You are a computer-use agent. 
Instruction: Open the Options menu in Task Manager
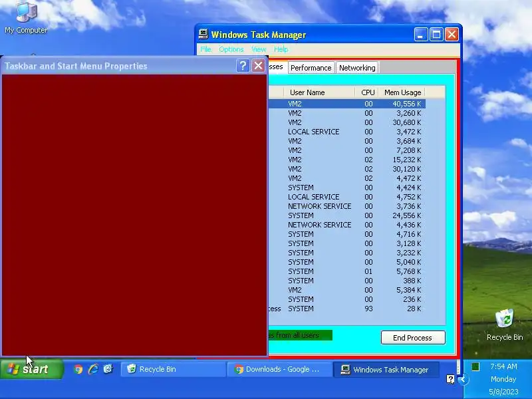(x=231, y=49)
